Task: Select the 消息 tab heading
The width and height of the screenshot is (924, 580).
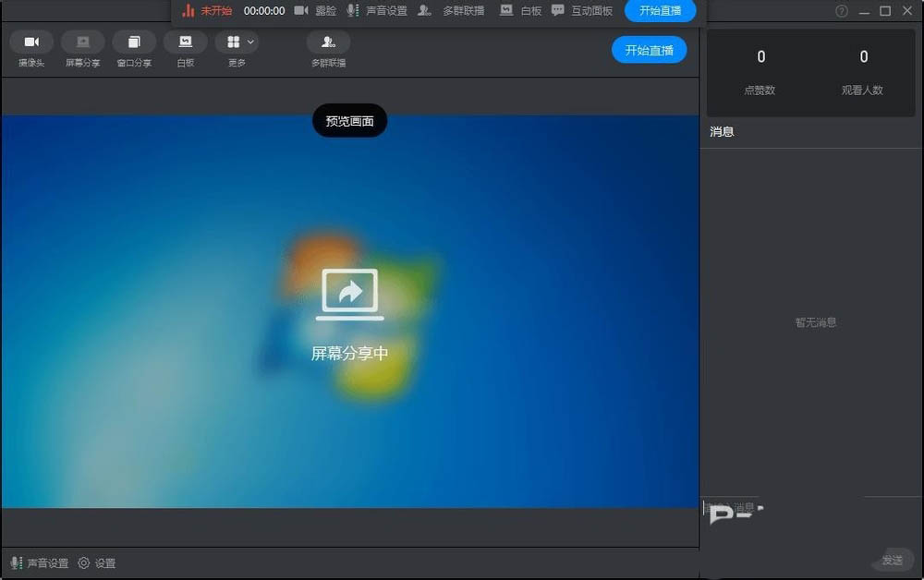Action: [x=722, y=132]
